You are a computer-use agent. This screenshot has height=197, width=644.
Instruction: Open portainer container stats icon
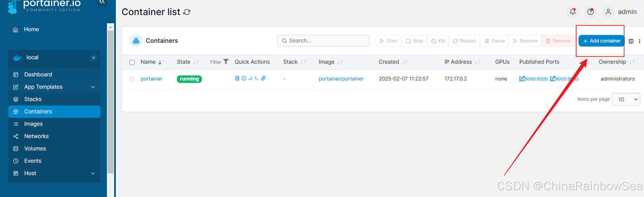point(250,79)
